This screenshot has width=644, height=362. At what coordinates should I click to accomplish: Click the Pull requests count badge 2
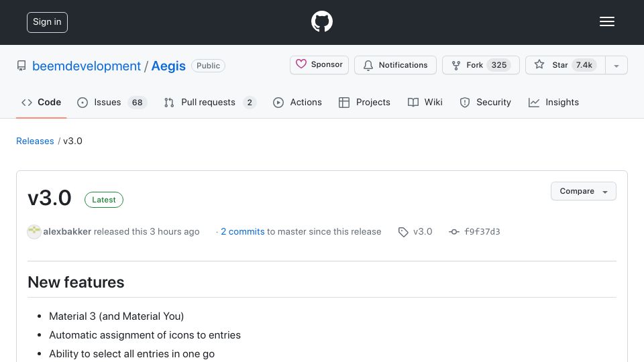pos(250,103)
